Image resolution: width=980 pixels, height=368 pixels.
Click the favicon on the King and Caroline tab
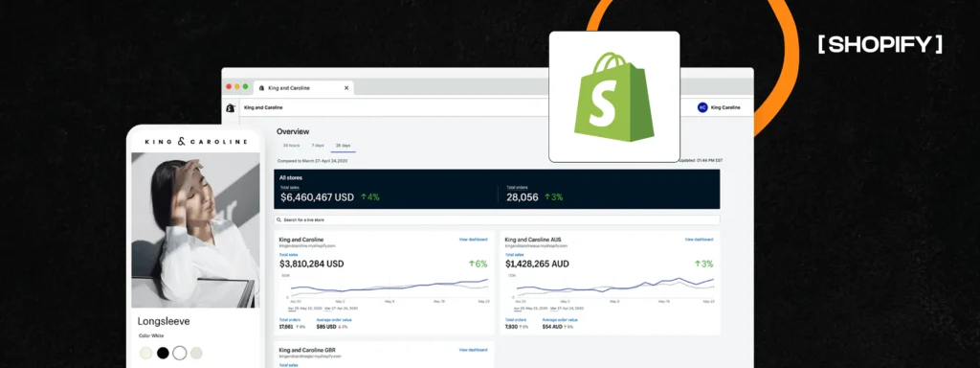click(261, 88)
